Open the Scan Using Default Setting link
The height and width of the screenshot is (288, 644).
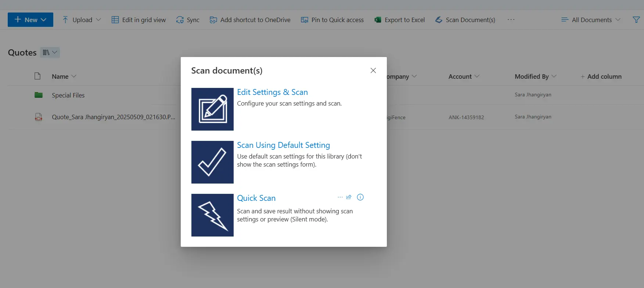coord(283,145)
